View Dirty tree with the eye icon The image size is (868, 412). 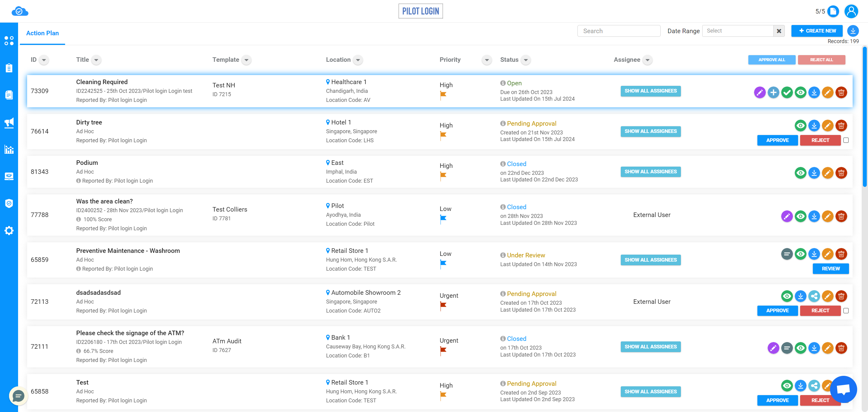click(x=800, y=126)
